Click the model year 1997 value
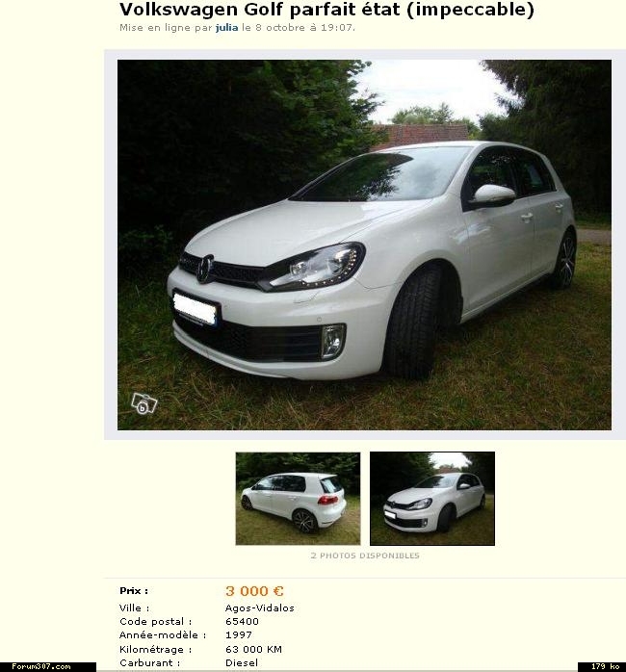626x672 pixels. click(239, 634)
